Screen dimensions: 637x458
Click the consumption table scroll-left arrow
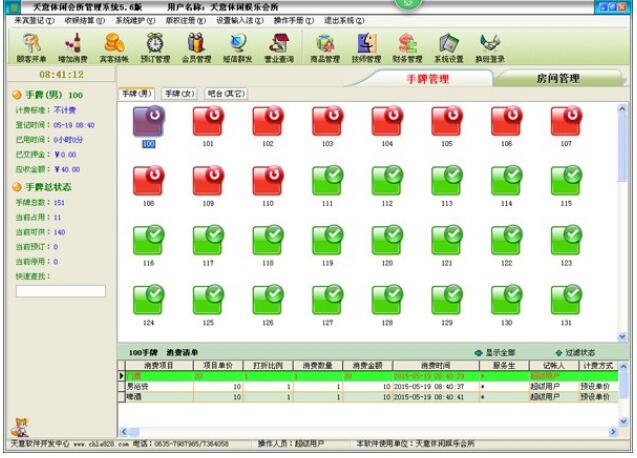[x=124, y=432]
